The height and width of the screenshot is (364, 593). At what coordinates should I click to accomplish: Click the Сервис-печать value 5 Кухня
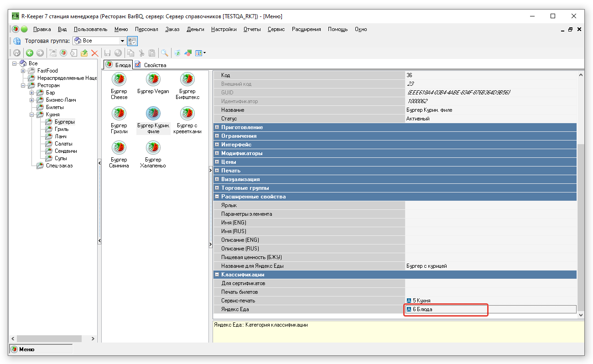[x=490, y=301]
